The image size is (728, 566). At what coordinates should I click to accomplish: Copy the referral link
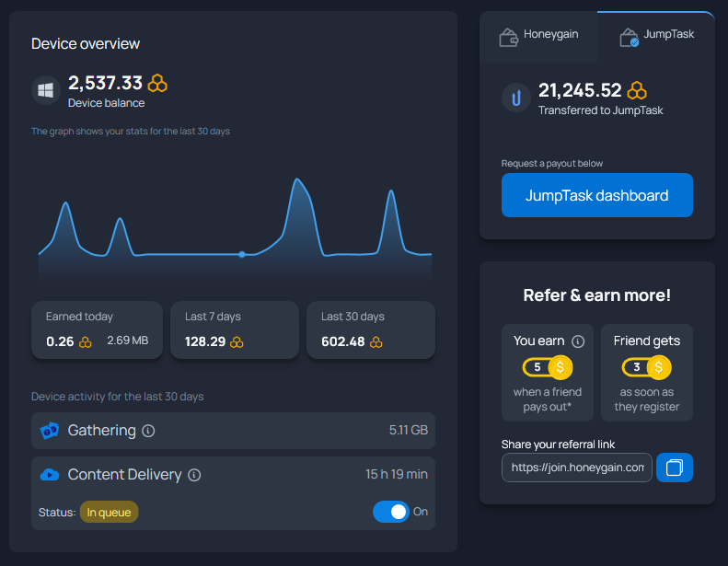click(674, 468)
